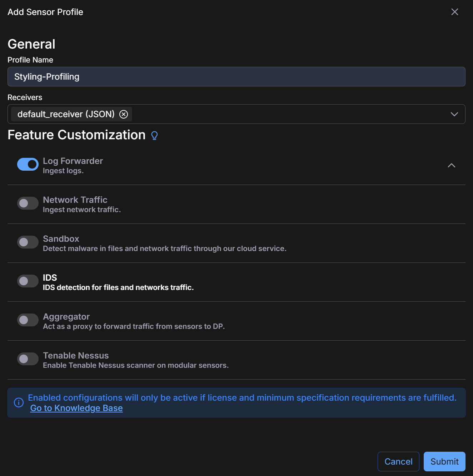The height and width of the screenshot is (476, 473).
Task: Disable the Log Forwarder feature
Action: [x=28, y=164]
